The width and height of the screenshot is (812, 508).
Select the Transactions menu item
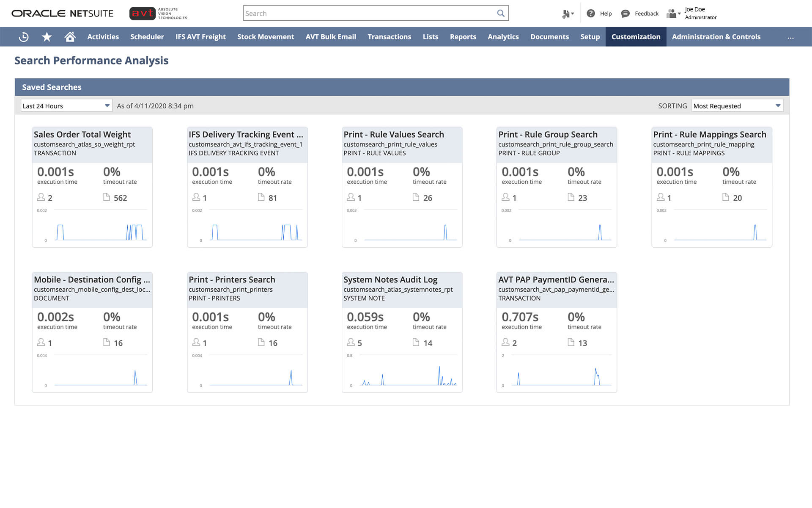(389, 37)
